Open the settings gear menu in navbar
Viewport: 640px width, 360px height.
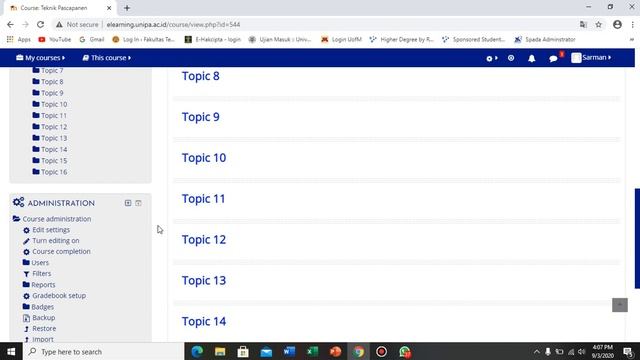(x=491, y=58)
